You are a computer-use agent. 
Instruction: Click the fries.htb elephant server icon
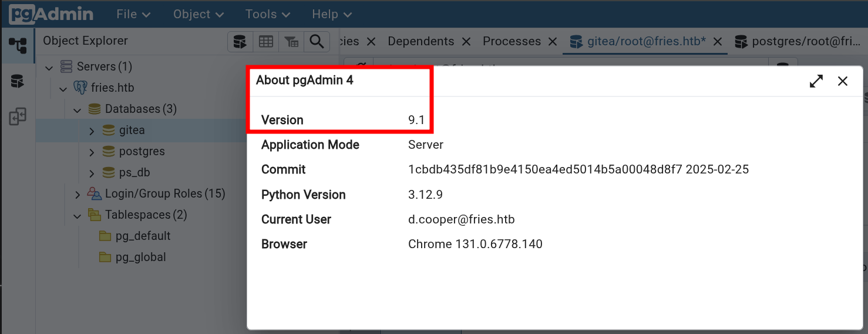[80, 88]
